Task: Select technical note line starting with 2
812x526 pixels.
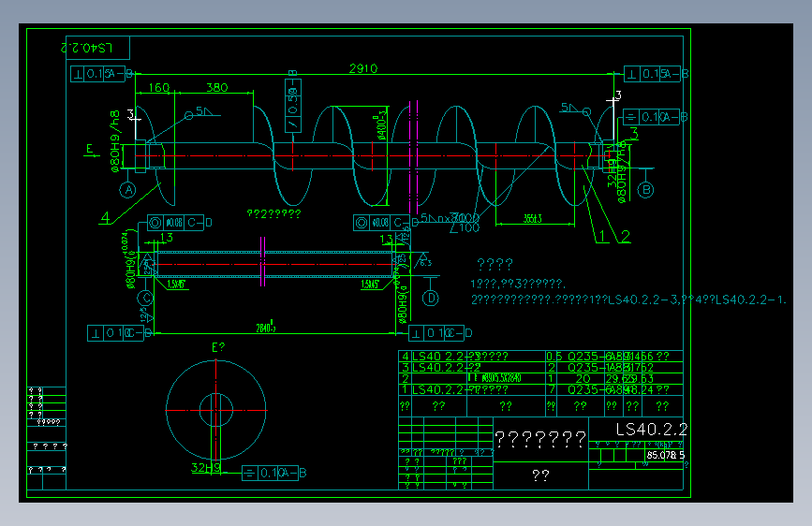Action: point(628,300)
